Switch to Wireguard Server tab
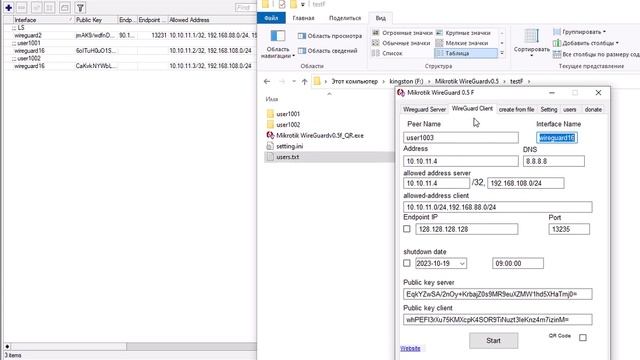Viewport: 640px width, 360px height. pos(424,109)
